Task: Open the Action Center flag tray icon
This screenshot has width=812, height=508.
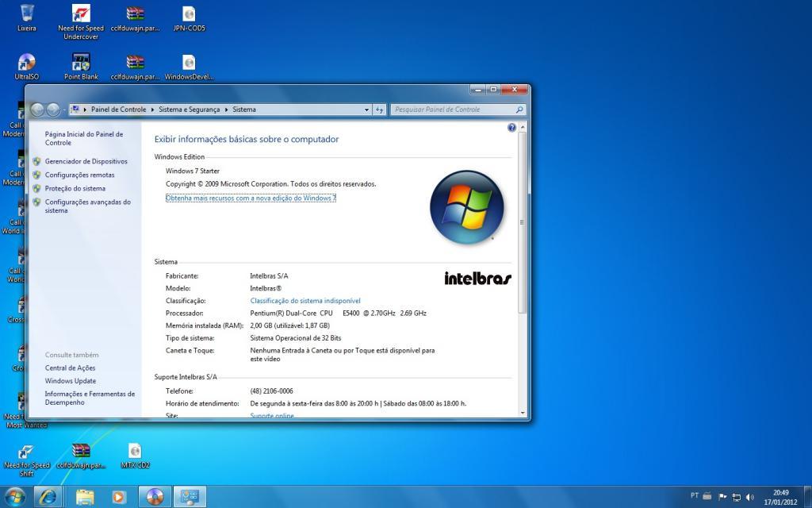Action: 722,497
